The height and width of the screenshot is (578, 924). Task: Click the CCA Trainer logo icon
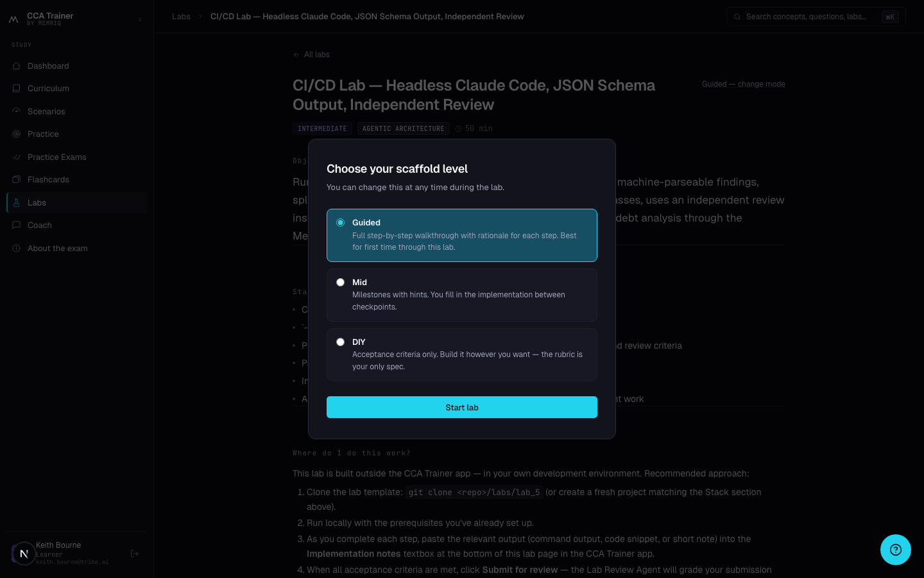[x=13, y=19]
